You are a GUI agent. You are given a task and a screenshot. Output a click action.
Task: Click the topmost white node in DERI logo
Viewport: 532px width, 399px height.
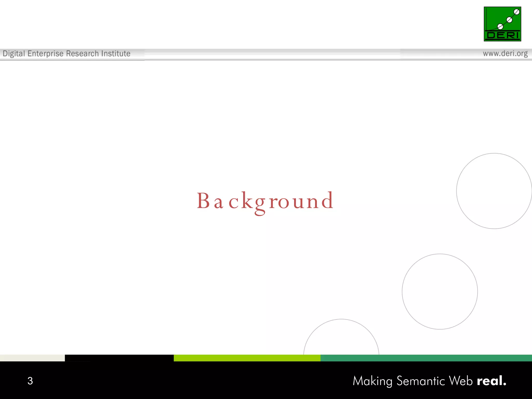[x=517, y=12]
